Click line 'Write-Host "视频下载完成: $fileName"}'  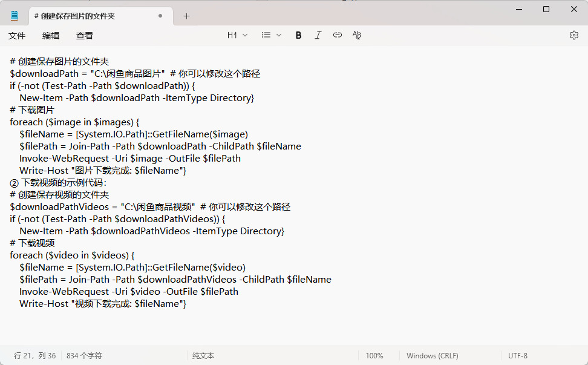[x=103, y=304]
